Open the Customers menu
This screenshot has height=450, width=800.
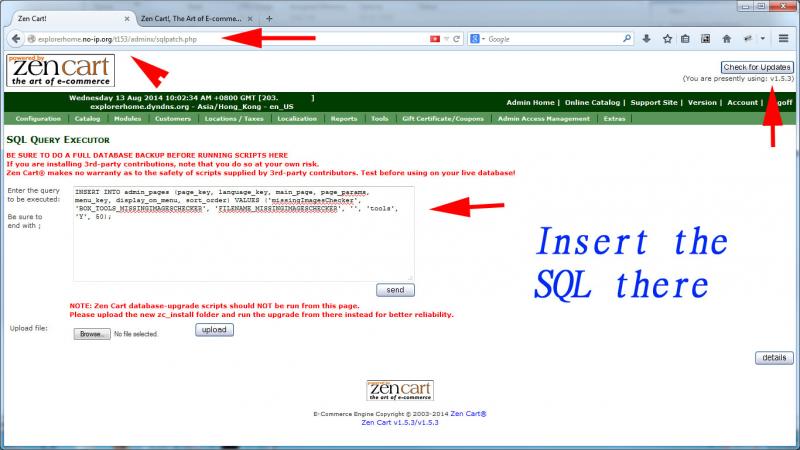click(x=173, y=118)
